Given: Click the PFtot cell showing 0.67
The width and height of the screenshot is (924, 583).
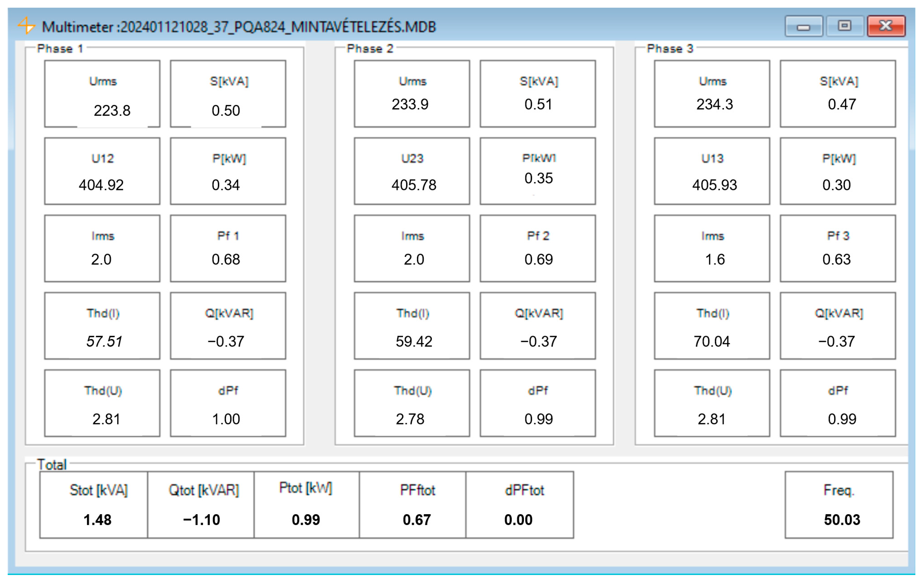Looking at the screenshot, I should click(x=413, y=505).
